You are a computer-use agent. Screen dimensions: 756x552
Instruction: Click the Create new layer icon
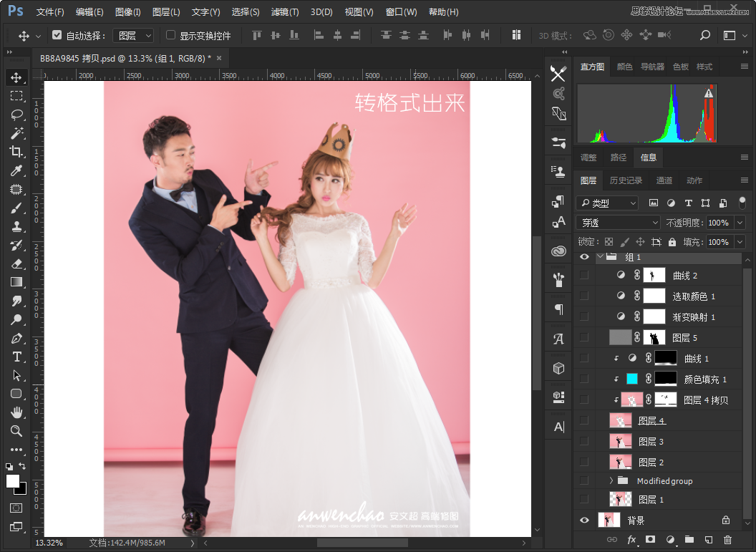709,541
